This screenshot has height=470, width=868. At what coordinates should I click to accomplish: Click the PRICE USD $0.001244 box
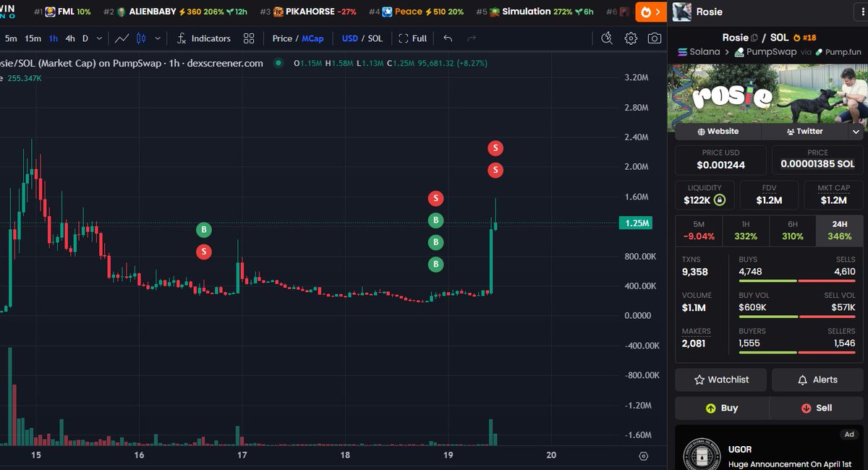(721, 160)
